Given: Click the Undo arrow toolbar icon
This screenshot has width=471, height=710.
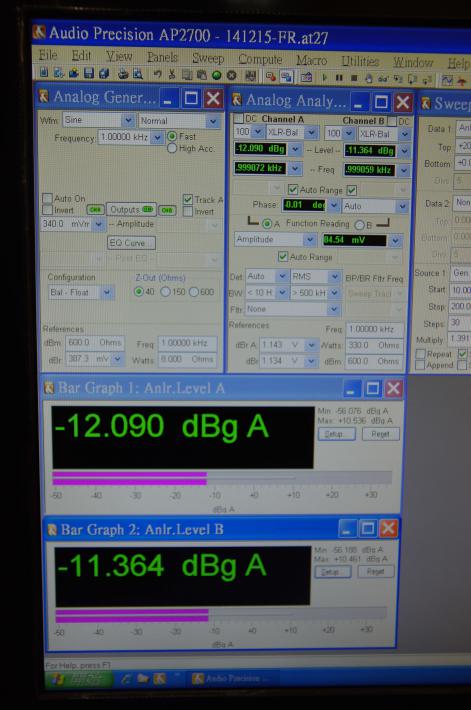Looking at the screenshot, I should [157, 75].
